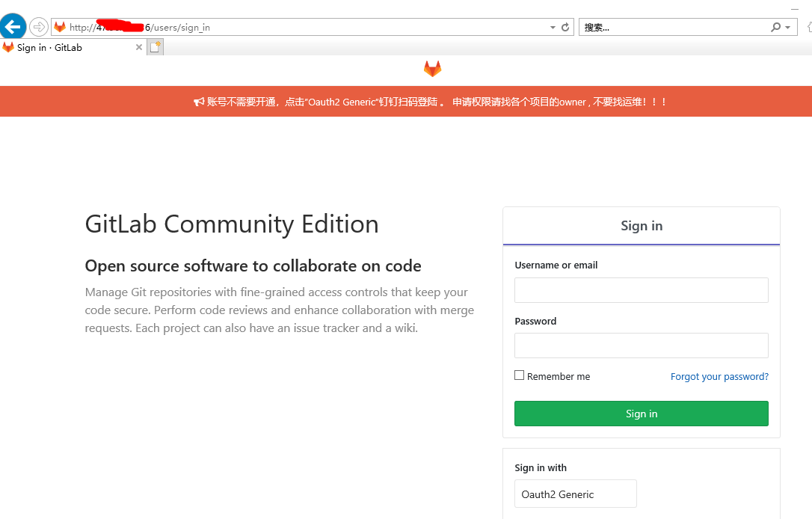The height and width of the screenshot is (519, 812).
Task: Click the GitLab fox logo at page top
Action: point(432,68)
